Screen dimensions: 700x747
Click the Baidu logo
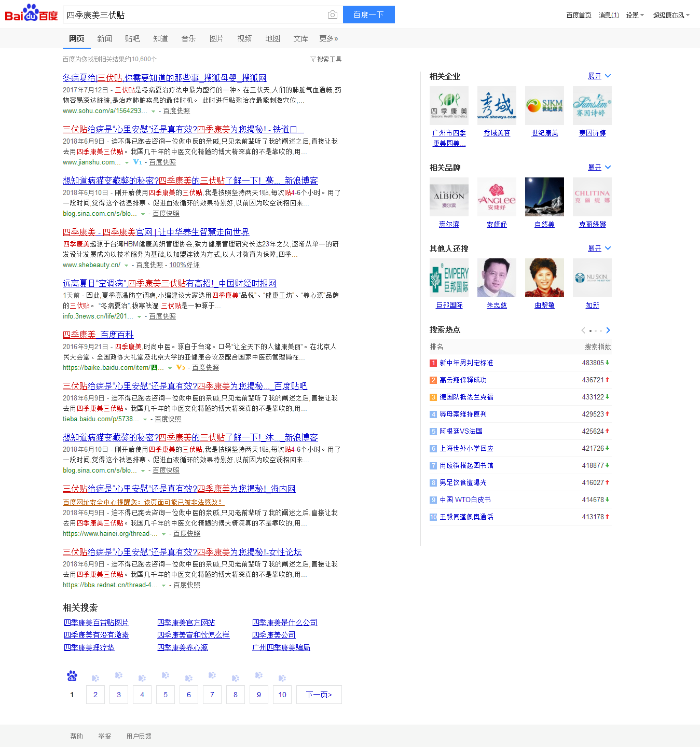pos(31,13)
